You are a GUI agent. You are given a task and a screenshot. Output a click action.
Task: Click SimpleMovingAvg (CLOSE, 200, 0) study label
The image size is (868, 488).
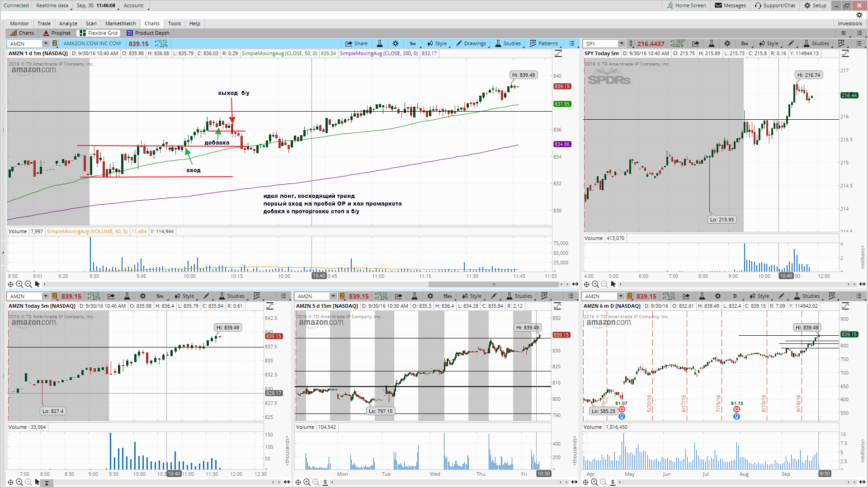coord(378,53)
